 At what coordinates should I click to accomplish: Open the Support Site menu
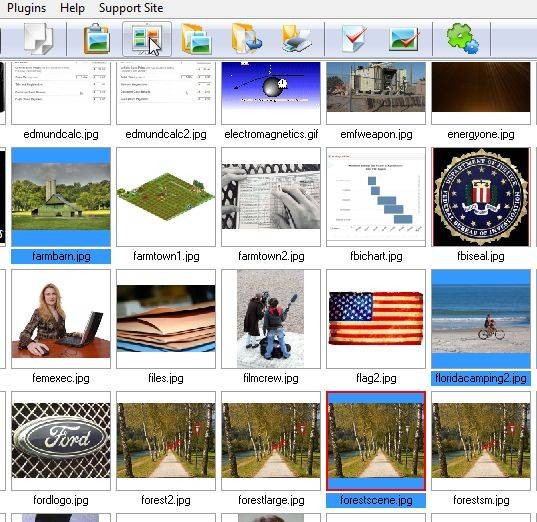[x=131, y=8]
